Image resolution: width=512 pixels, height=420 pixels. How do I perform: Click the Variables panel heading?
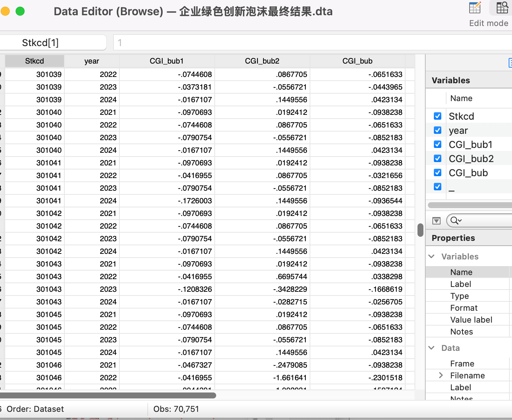(451, 80)
